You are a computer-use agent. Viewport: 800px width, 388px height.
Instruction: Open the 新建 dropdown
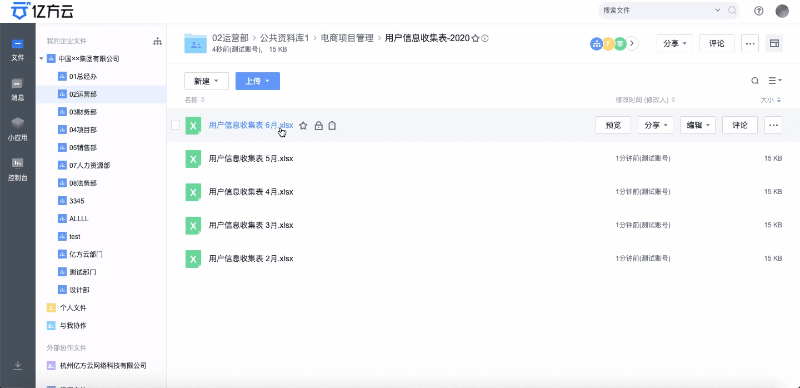(206, 81)
